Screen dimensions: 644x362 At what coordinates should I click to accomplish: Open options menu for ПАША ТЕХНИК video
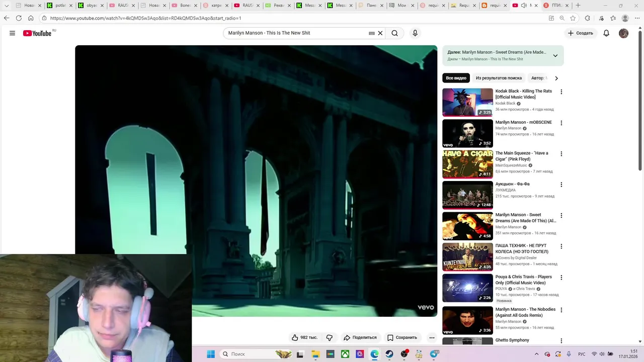coord(561,246)
